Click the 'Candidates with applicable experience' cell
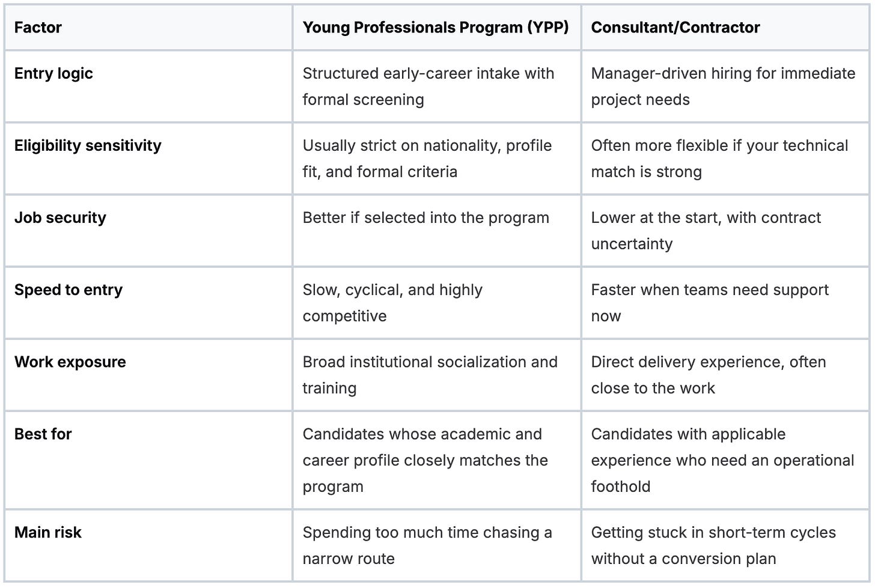This screenshot has height=588, width=875. click(722, 460)
